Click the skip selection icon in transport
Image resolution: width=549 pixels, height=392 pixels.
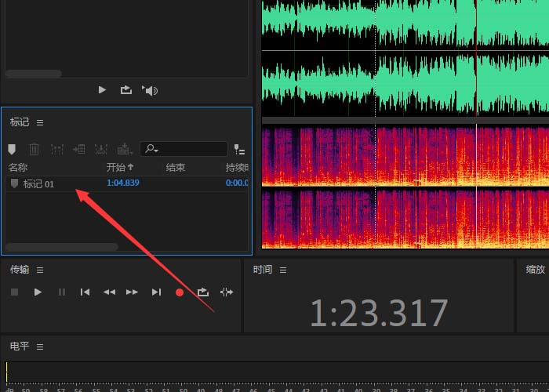click(227, 292)
